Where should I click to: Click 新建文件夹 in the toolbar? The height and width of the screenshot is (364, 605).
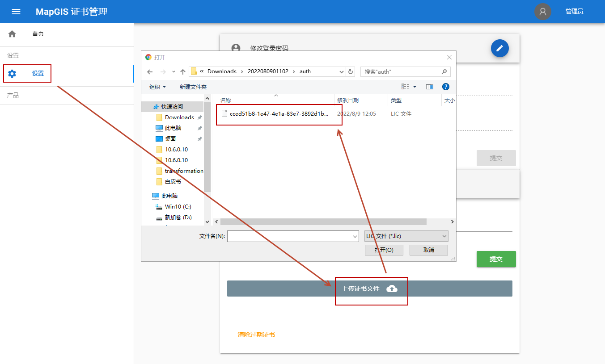193,87
